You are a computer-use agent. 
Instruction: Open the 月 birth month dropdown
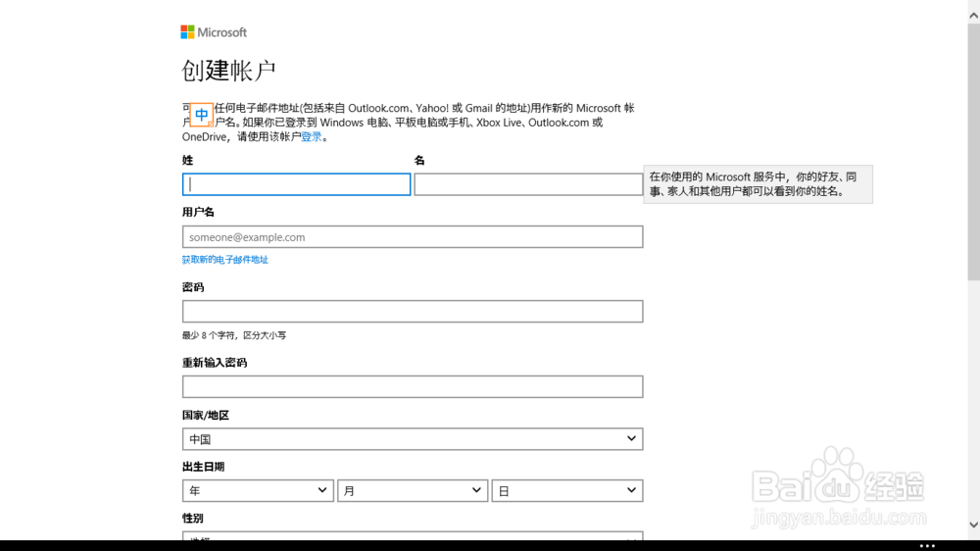point(413,491)
